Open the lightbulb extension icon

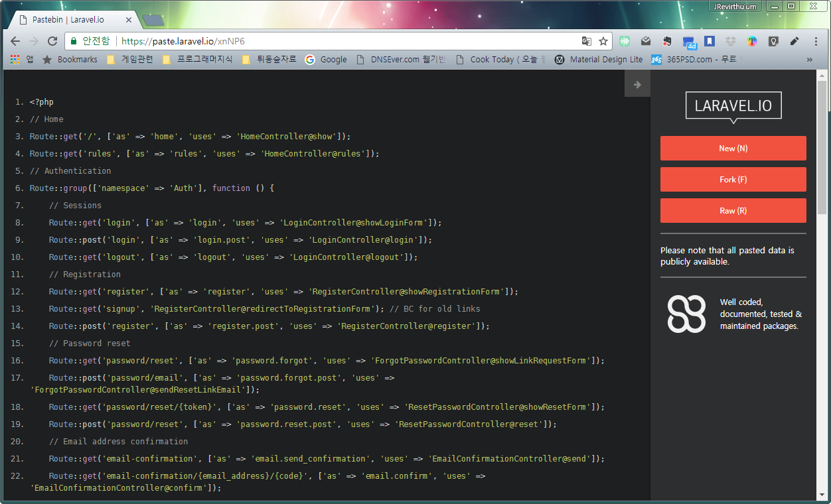(x=773, y=41)
